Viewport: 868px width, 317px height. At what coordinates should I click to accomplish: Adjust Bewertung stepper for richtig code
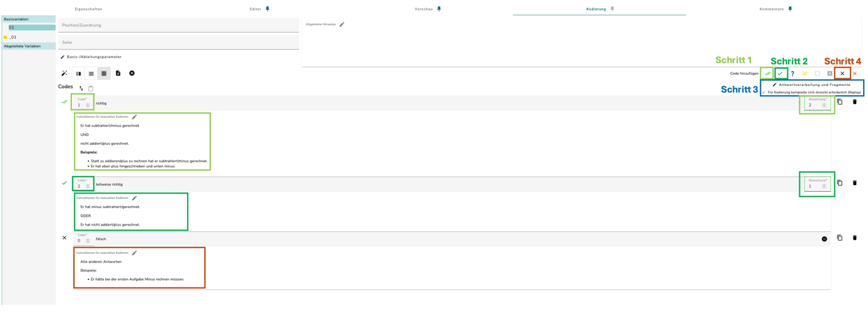(x=824, y=105)
